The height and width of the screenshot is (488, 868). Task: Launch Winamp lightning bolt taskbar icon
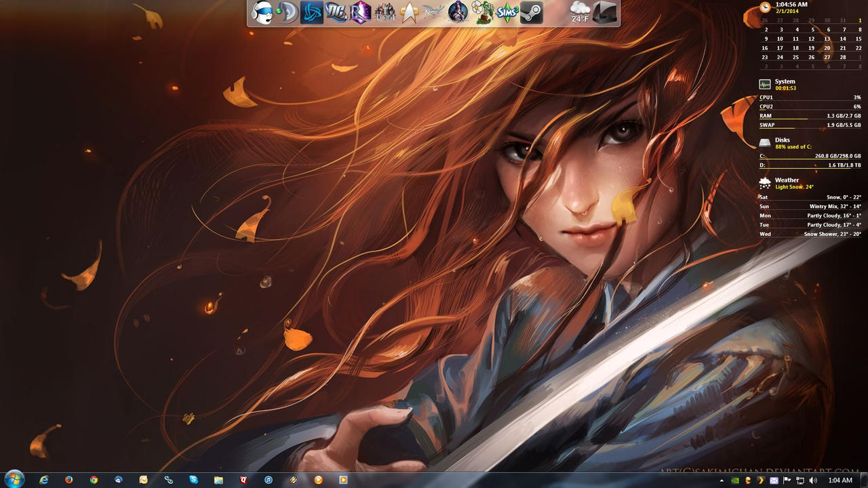coord(293,480)
